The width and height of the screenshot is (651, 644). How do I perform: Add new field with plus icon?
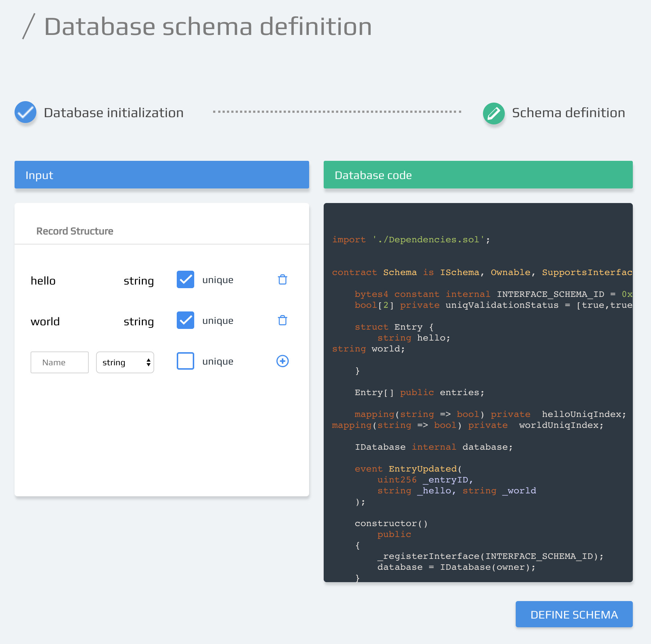[283, 361]
